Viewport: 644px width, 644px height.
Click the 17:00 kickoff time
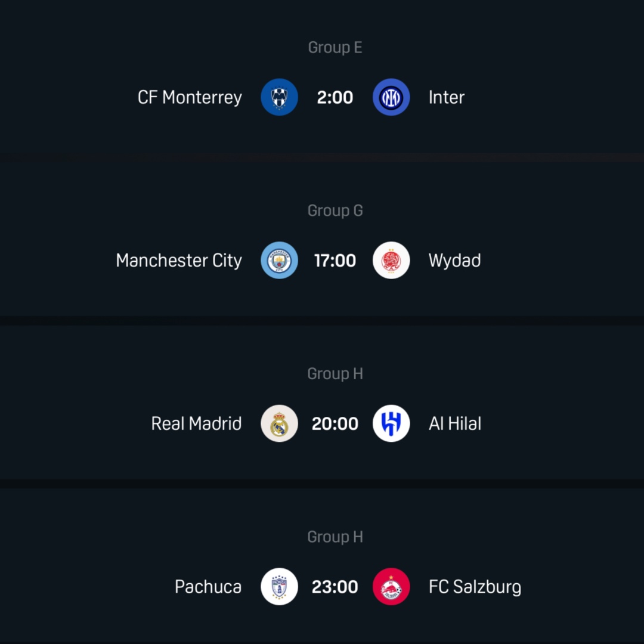pyautogui.click(x=335, y=260)
